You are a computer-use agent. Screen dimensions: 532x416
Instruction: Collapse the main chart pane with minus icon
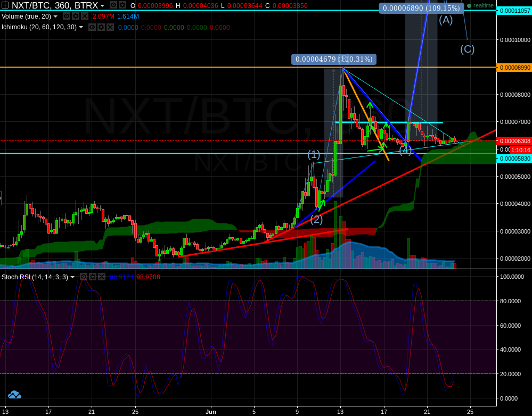click(x=5, y=5)
